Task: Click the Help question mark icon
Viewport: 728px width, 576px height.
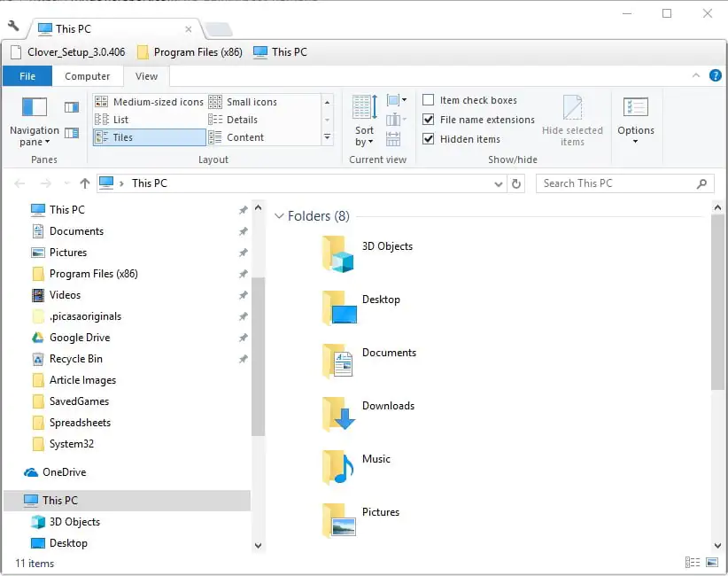Action: (715, 75)
